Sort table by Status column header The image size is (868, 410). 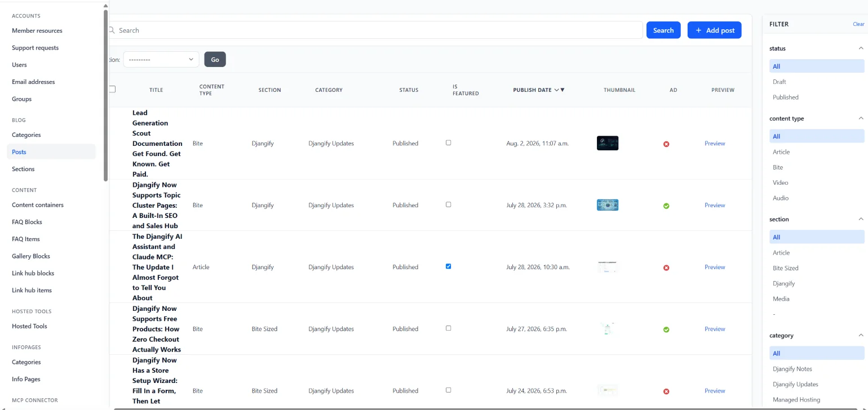pyautogui.click(x=409, y=90)
